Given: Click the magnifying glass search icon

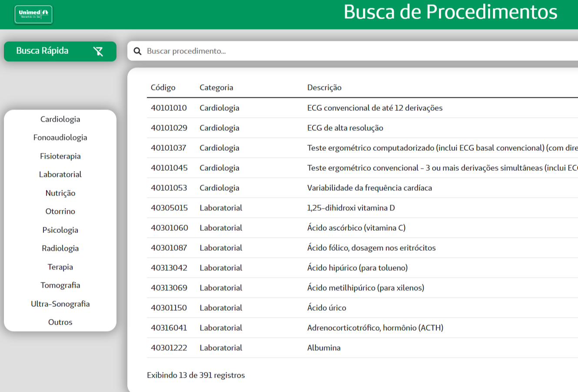Looking at the screenshot, I should coord(137,51).
